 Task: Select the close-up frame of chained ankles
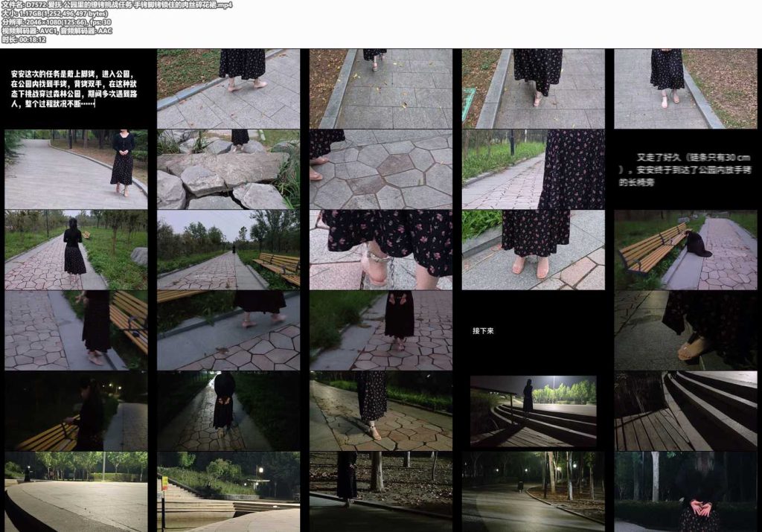(380, 250)
